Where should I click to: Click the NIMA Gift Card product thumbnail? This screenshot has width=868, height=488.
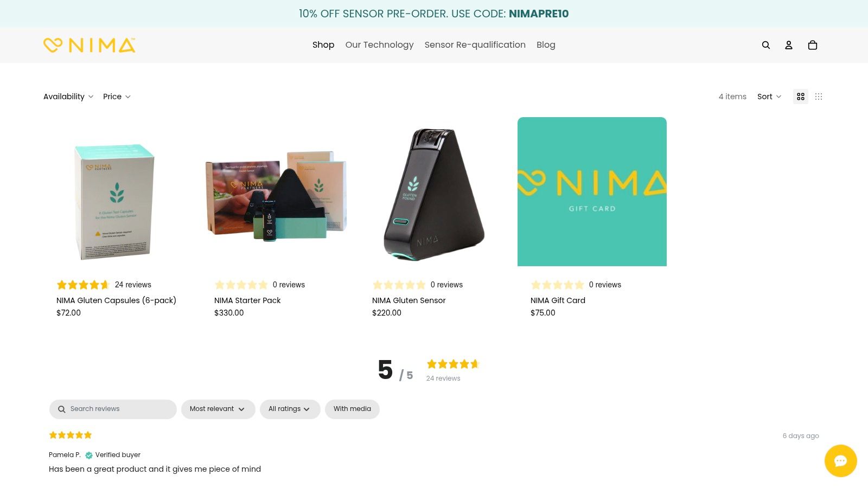tap(592, 191)
